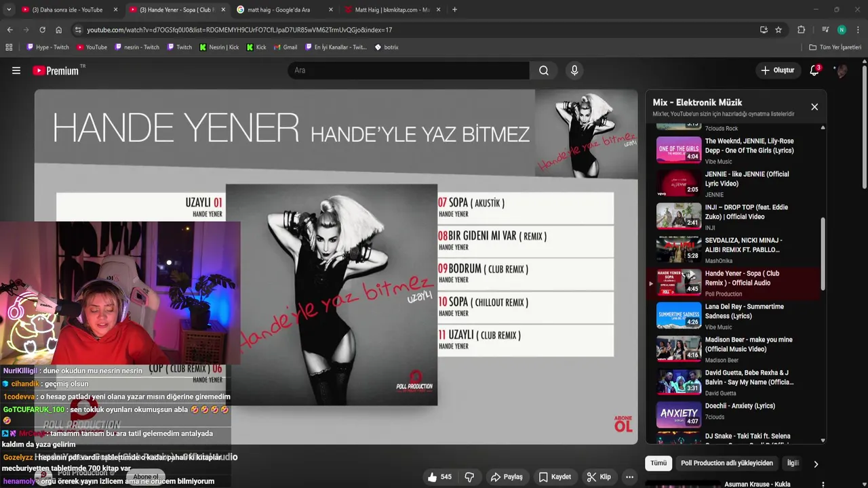Open Chrome three-dot menu
The height and width of the screenshot is (488, 868).
point(858,30)
